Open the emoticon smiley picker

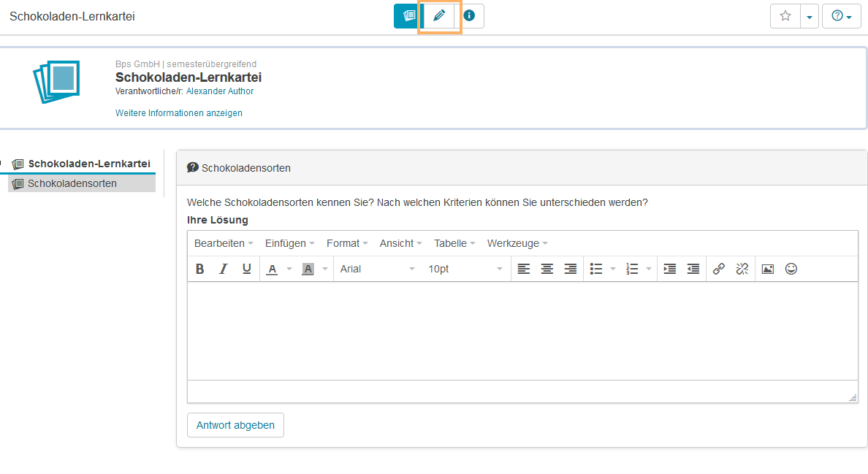pos(791,269)
